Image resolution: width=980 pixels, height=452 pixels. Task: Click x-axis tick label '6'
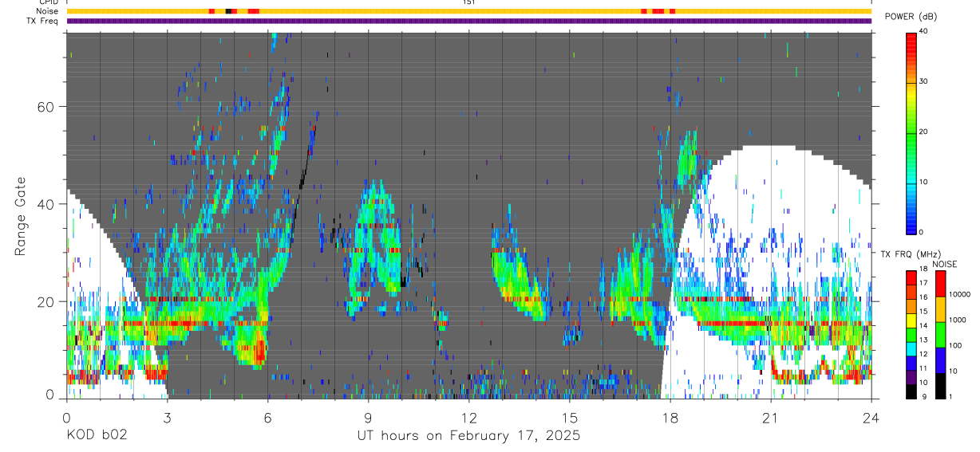click(x=268, y=418)
